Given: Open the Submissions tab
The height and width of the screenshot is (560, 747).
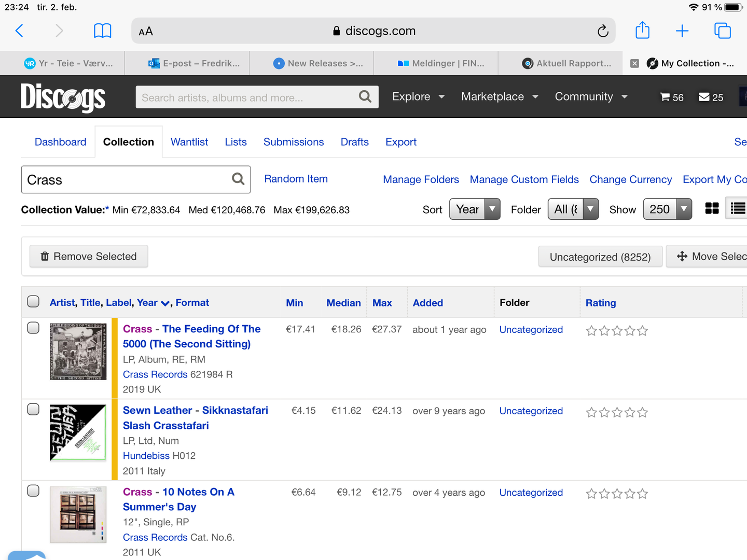Looking at the screenshot, I should (294, 142).
